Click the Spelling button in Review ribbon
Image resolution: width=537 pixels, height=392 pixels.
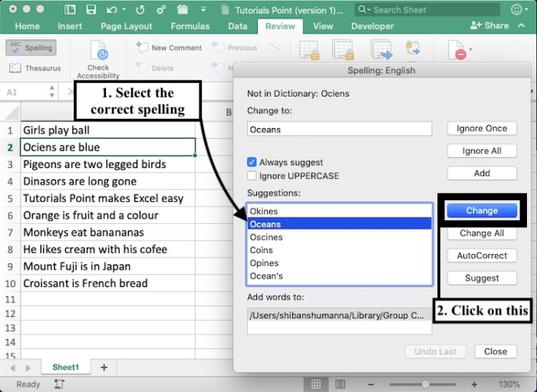pos(31,48)
